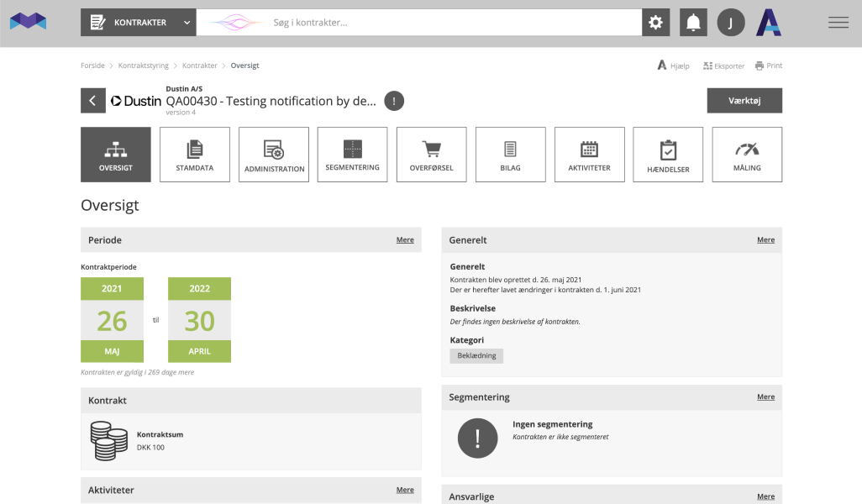Open the Hændelser tab
862x504 pixels.
(x=668, y=155)
